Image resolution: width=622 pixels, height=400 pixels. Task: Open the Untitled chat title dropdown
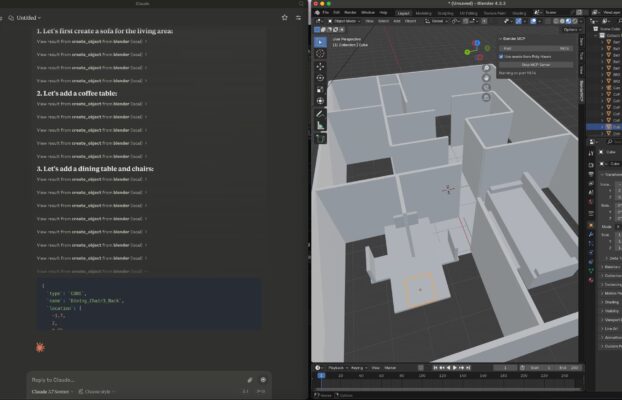tap(27, 18)
